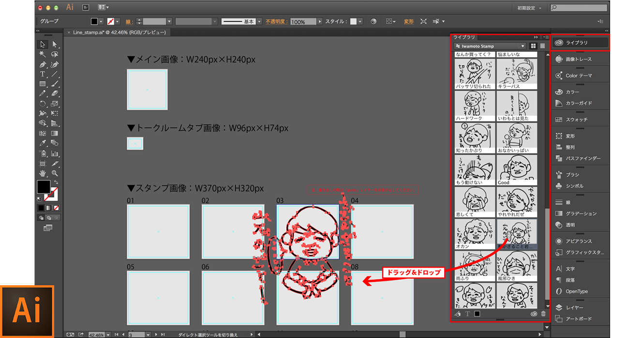644x338 pixels.
Task: Set paint mode to Gradient
Action: click(49, 208)
